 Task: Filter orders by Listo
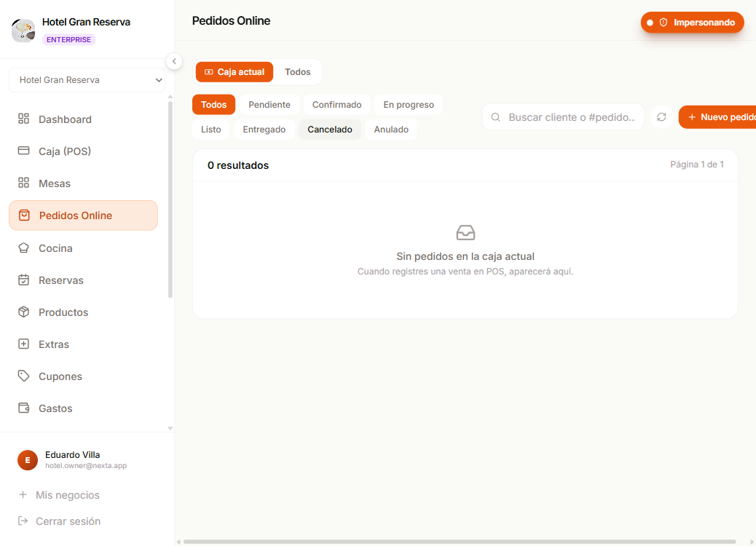pyautogui.click(x=211, y=129)
